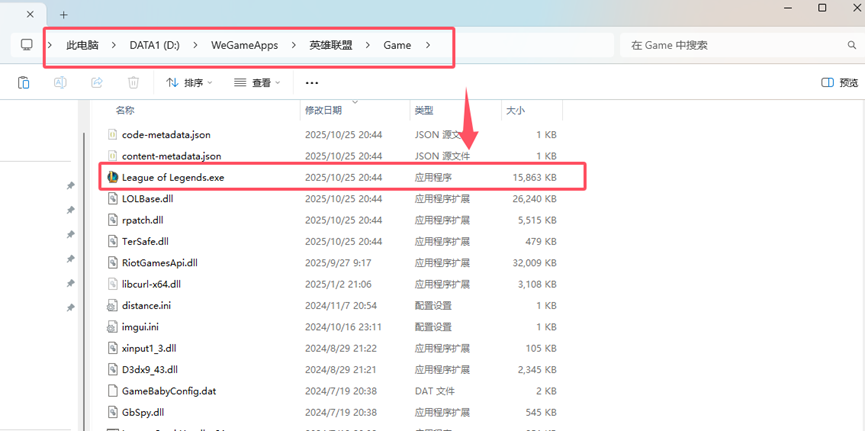
Task: Select the TerSafe.dll file icon
Action: pos(113,241)
